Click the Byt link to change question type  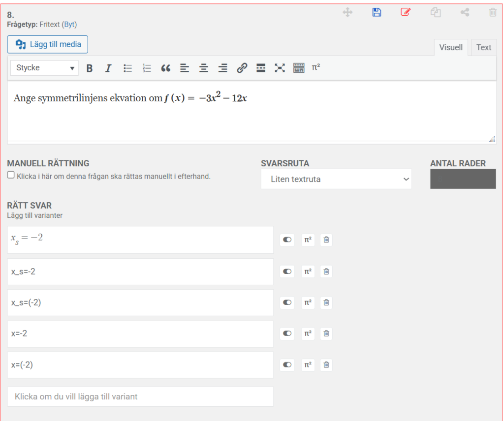[69, 24]
